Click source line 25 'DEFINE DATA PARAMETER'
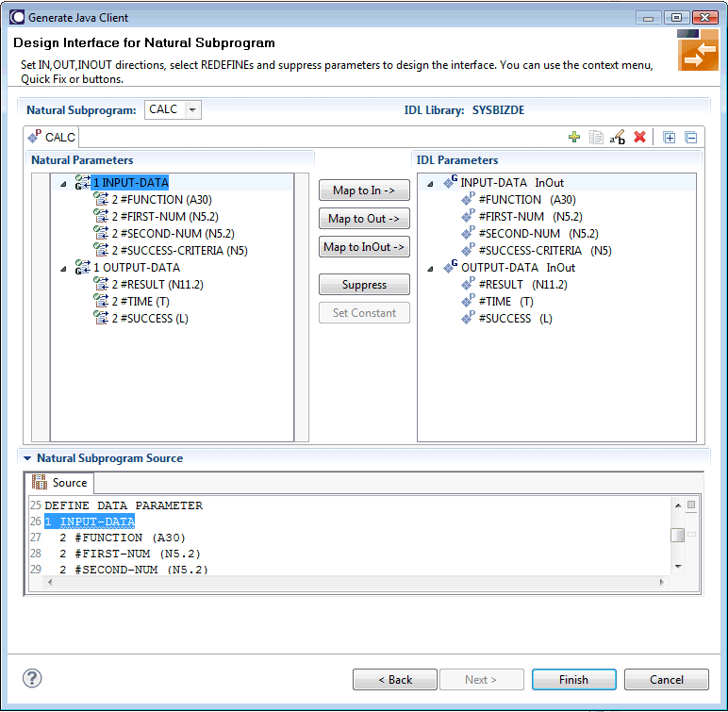The width and height of the screenshot is (728, 712). pos(124,505)
